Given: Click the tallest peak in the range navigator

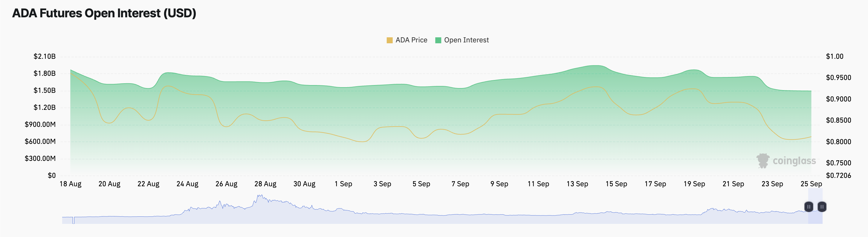Looking at the screenshot, I should (x=259, y=196).
